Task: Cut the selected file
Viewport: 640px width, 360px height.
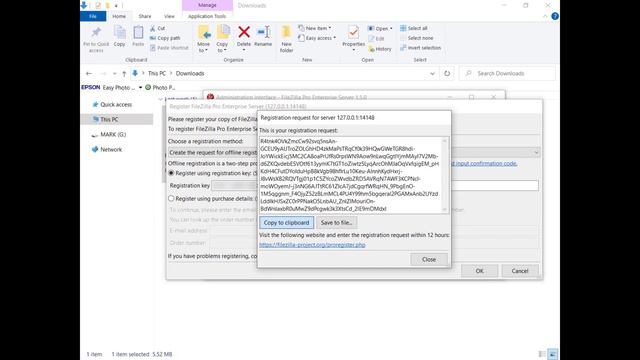Action: coord(158,28)
